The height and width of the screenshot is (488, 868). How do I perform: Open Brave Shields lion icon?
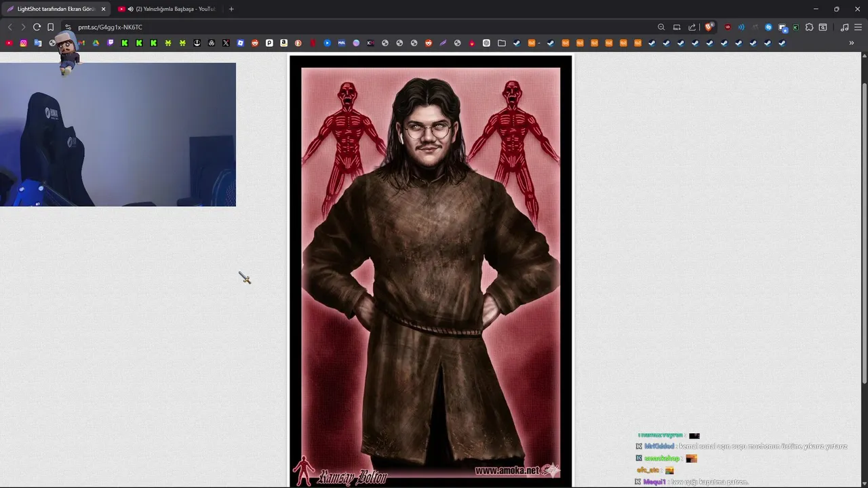pyautogui.click(x=709, y=27)
